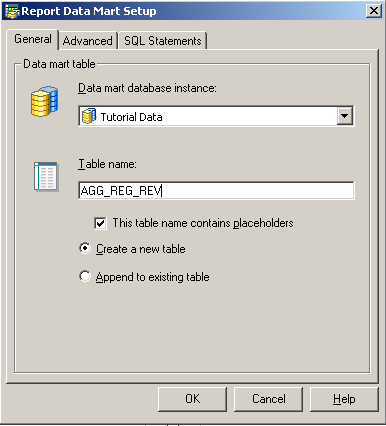Switch to the Advanced tab
386x426 pixels.
tap(88, 41)
